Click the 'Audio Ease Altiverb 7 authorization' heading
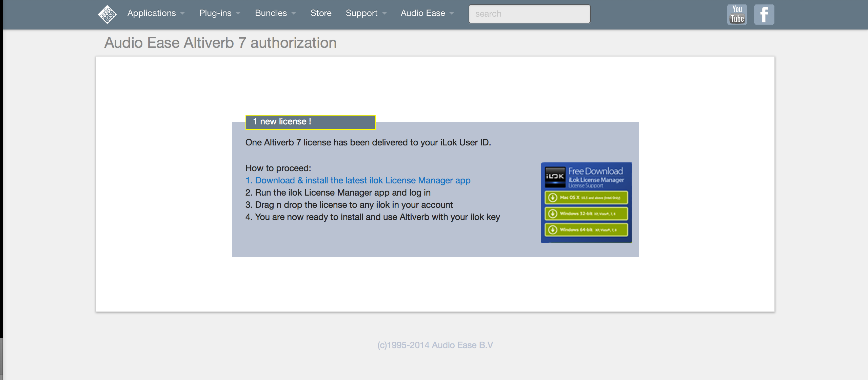The image size is (868, 380). coord(220,43)
